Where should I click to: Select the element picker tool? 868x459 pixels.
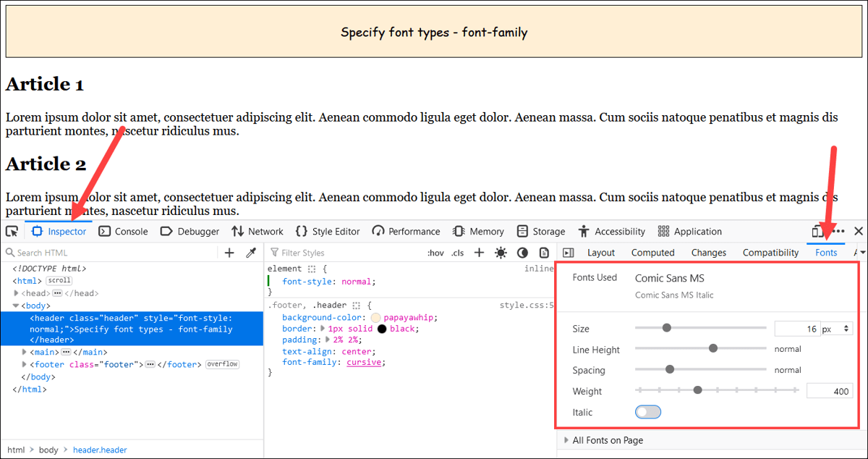tap(12, 230)
